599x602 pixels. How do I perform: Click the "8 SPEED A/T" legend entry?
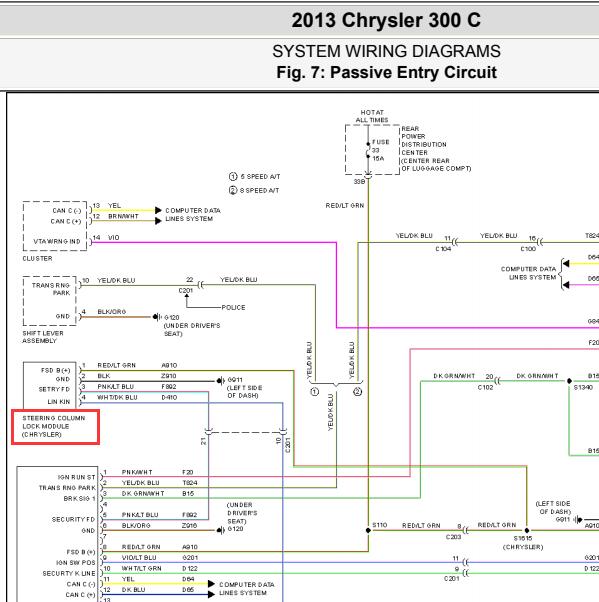pos(255,190)
